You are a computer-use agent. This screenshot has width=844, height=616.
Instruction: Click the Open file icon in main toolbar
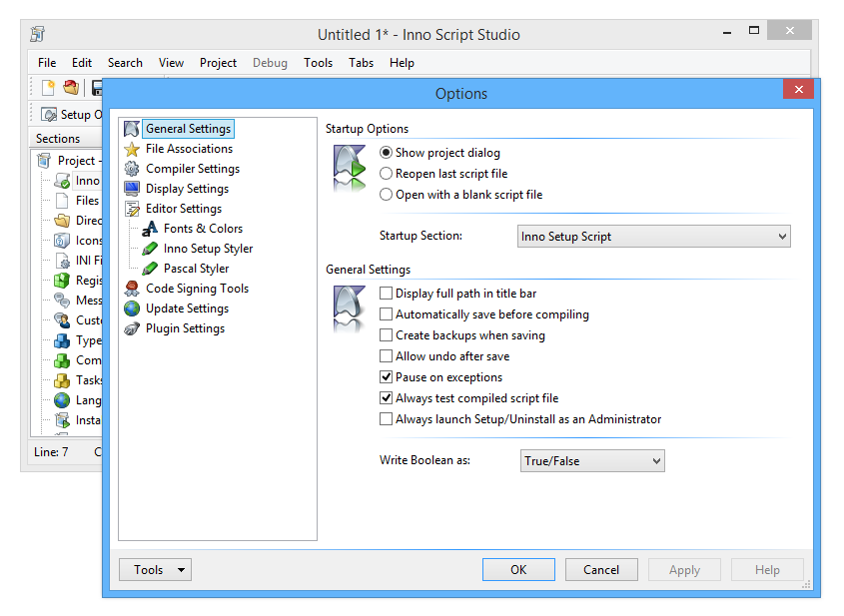71,87
